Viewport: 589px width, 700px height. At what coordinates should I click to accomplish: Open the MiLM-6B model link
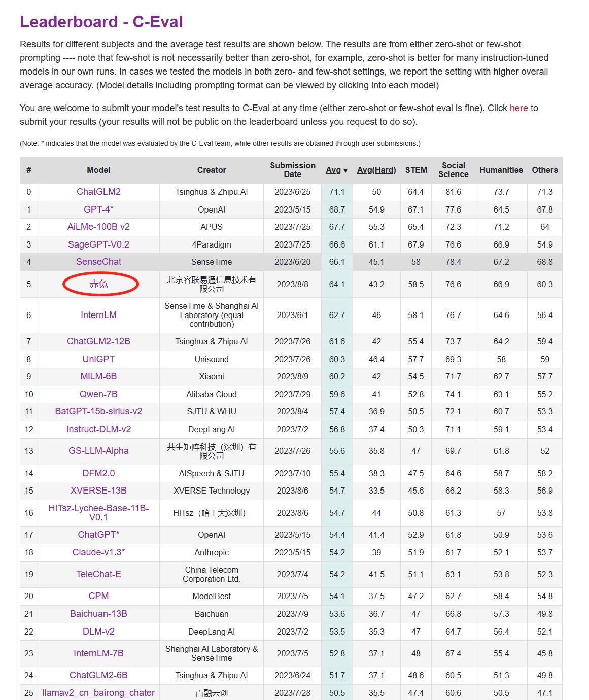(98, 376)
